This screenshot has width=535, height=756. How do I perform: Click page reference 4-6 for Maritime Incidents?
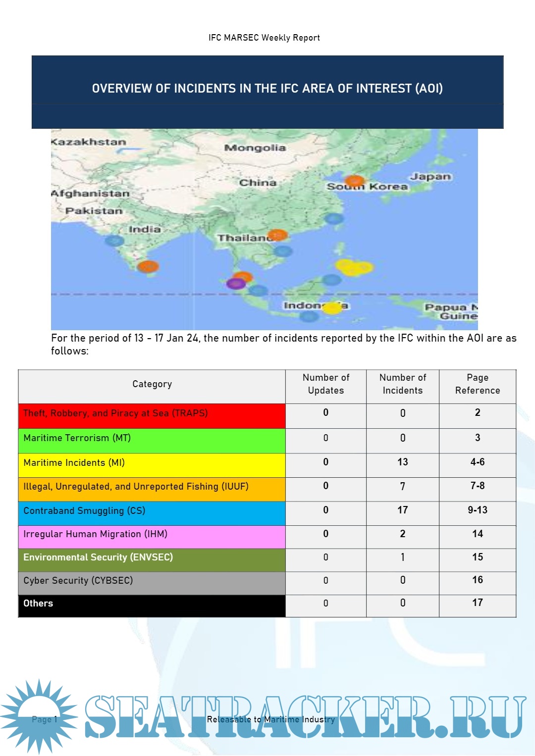[x=477, y=462]
